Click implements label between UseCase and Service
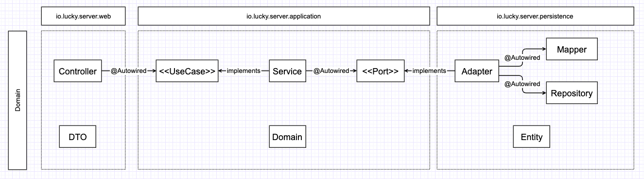This screenshot has height=179, width=644. pos(244,71)
